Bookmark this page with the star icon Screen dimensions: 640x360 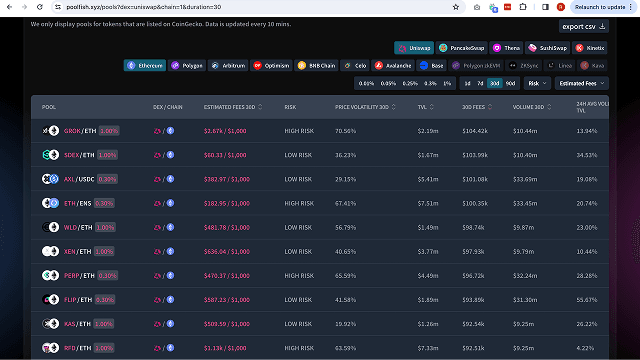coord(456,7)
